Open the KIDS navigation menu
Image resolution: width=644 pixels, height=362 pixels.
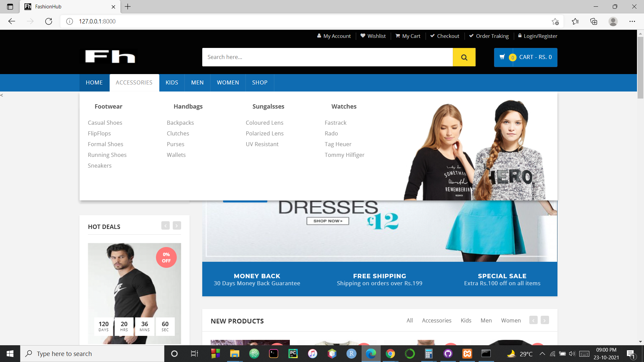[172, 82]
